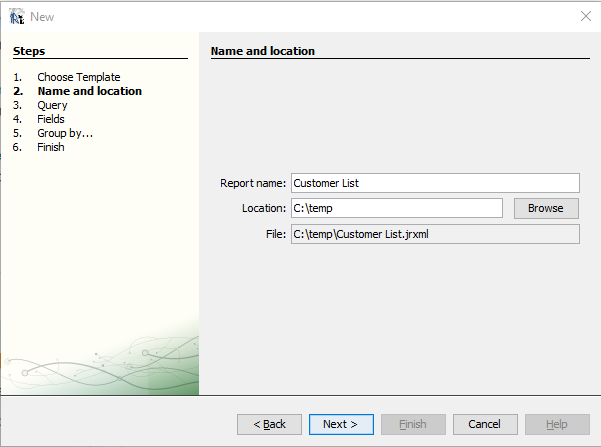
Task: Click the Fields step entry
Action: tap(51, 119)
